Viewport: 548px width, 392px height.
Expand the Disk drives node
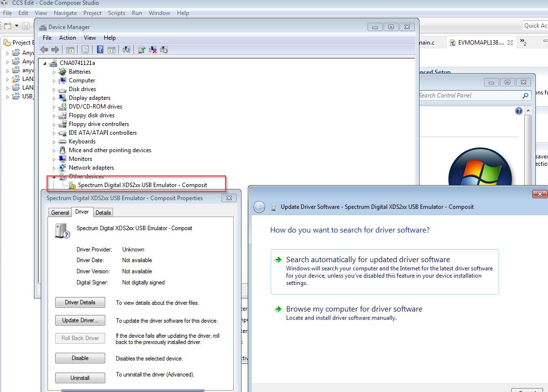pos(54,89)
